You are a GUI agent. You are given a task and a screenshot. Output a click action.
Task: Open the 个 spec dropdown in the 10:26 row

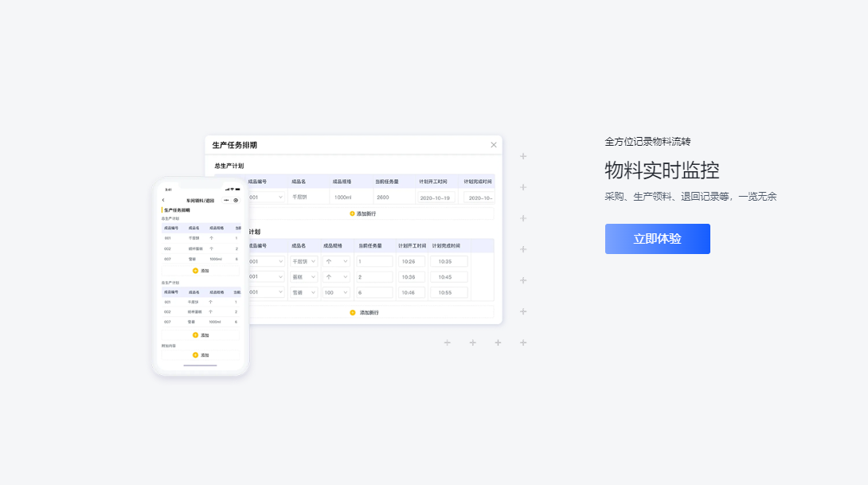[336, 261]
